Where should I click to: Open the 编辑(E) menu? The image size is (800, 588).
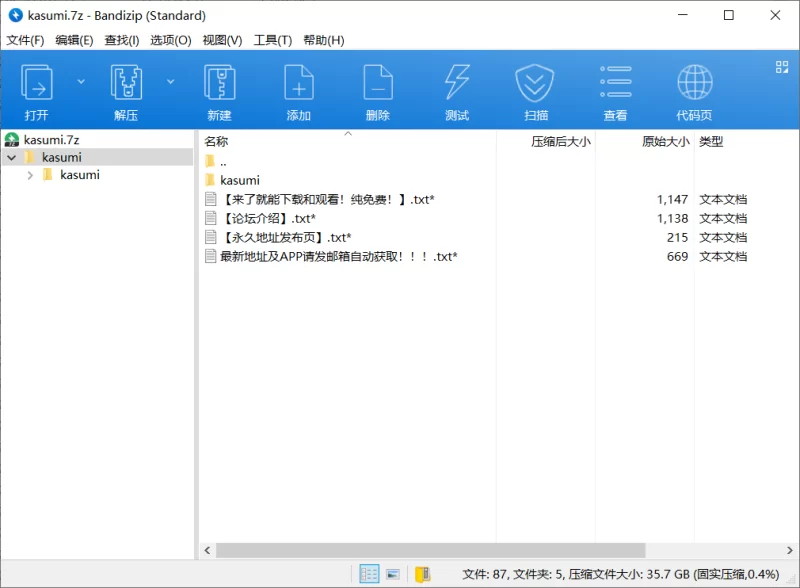point(74,40)
